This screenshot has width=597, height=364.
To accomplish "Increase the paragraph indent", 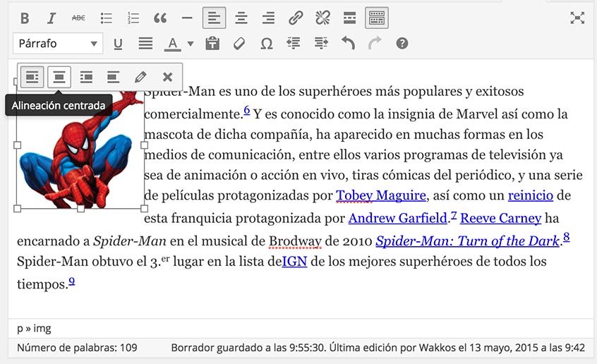I will [321, 44].
